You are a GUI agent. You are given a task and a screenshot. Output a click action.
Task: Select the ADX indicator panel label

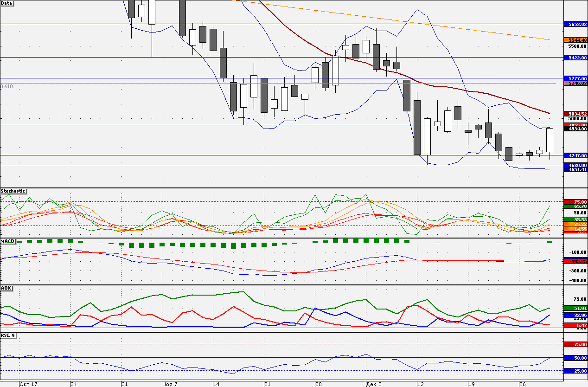click(6, 288)
